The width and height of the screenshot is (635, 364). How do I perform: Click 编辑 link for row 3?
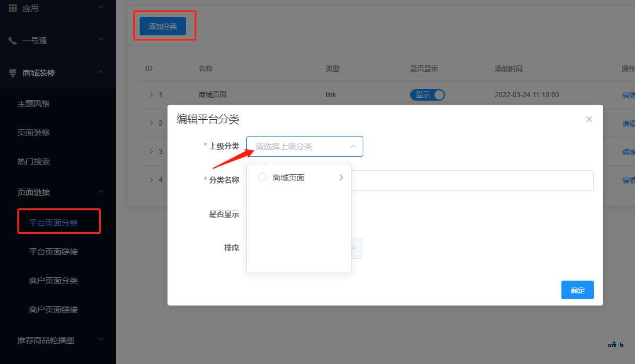click(629, 152)
